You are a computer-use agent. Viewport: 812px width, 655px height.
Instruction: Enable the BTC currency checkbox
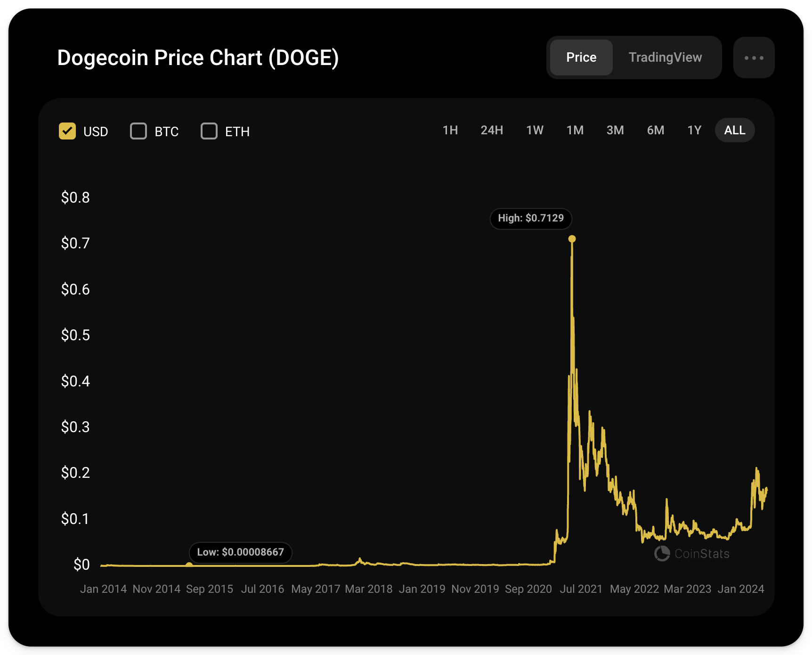coord(138,131)
